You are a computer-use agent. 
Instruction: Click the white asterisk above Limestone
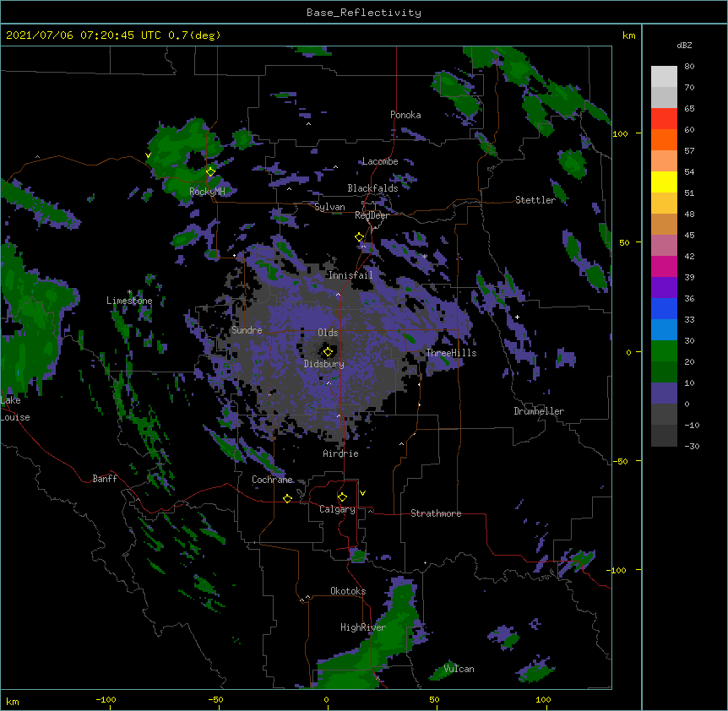pyautogui.click(x=129, y=292)
